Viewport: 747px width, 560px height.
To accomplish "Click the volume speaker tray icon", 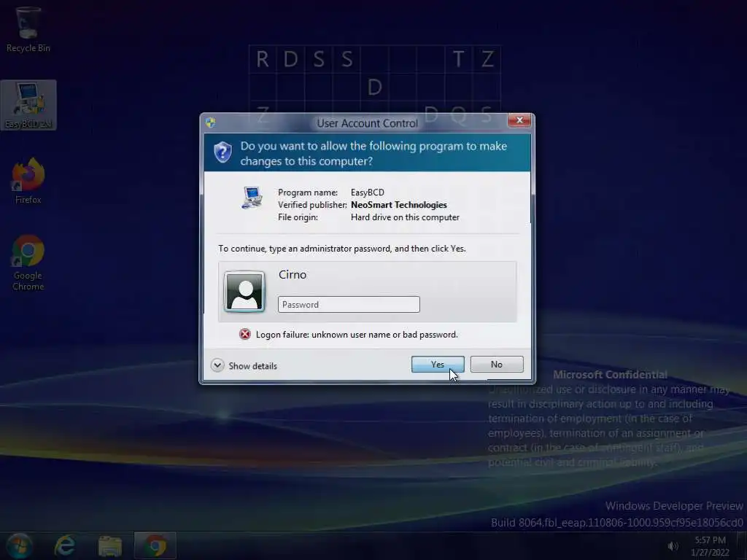I will coord(673,546).
